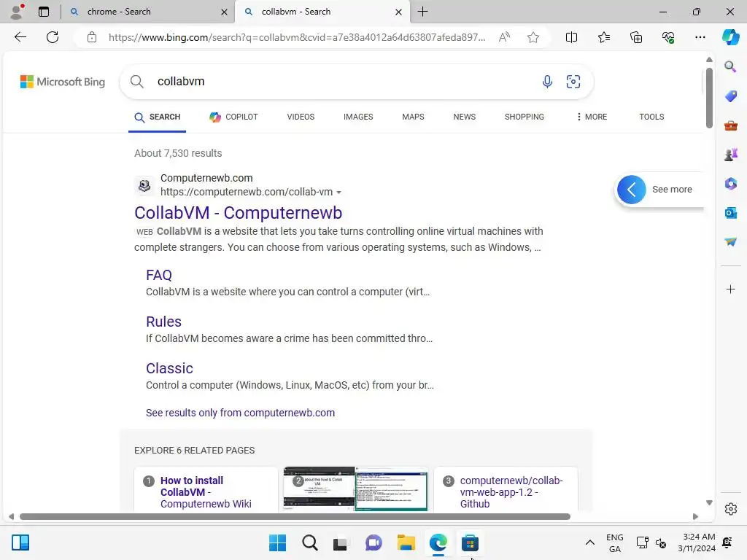Open the tab actions menu icon
This screenshot has height=560, width=747.
point(44,12)
